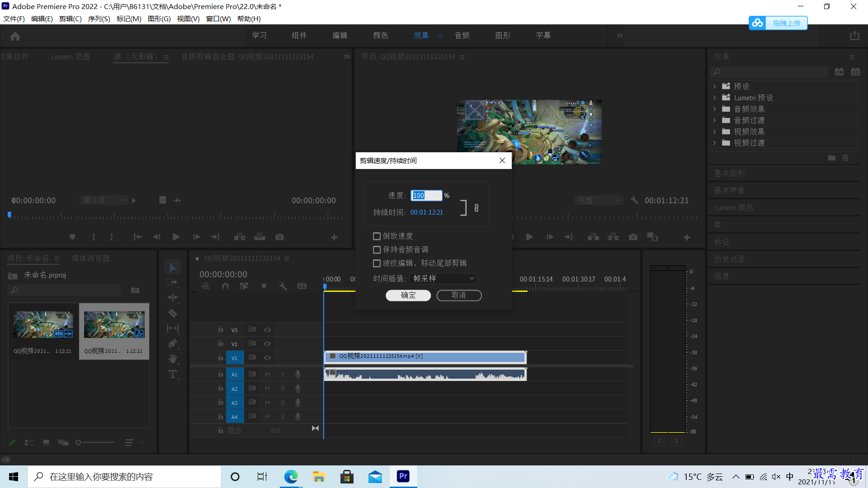Viewport: 868px width, 488px height.
Task: Click the timeline playhead marker
Action: click(x=325, y=287)
